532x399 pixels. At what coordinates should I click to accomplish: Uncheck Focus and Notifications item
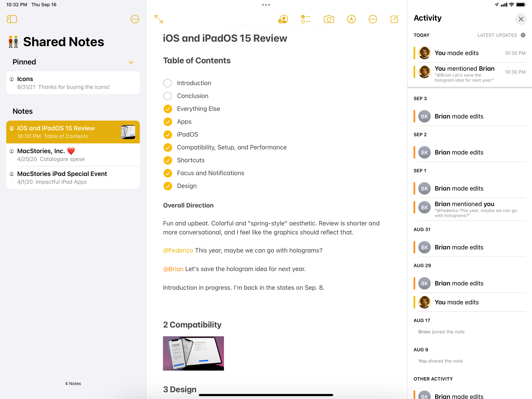coord(168,173)
